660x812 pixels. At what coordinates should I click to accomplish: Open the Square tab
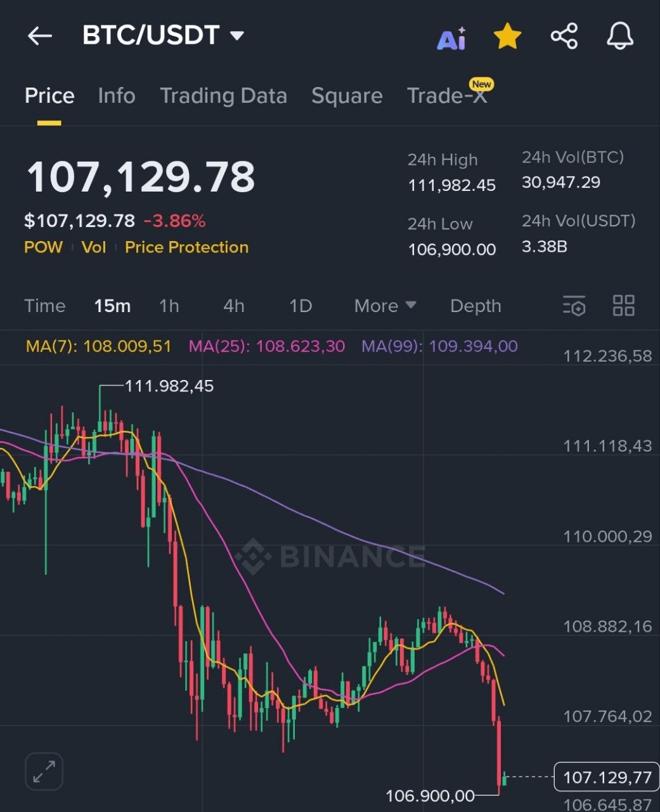(x=347, y=96)
